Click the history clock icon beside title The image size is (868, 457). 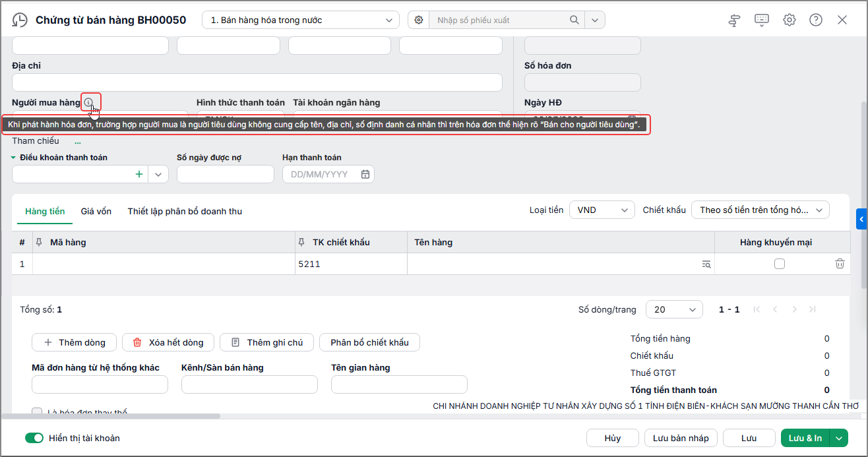click(x=20, y=20)
